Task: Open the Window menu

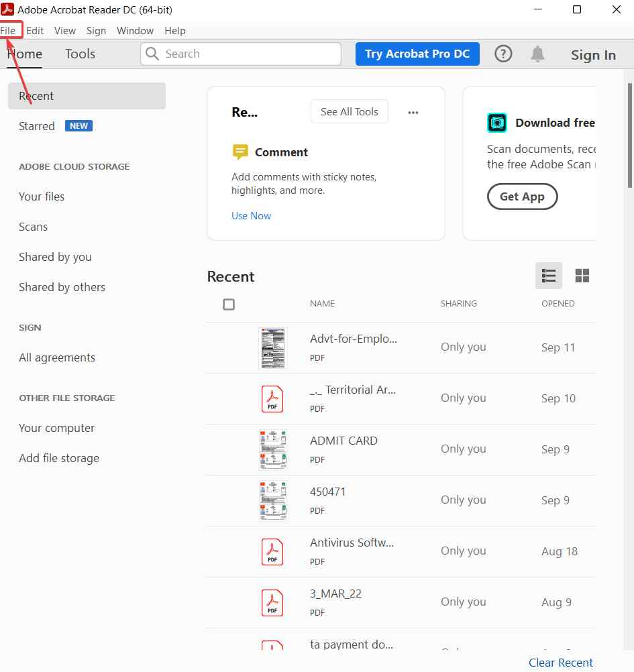Action: 135,31
